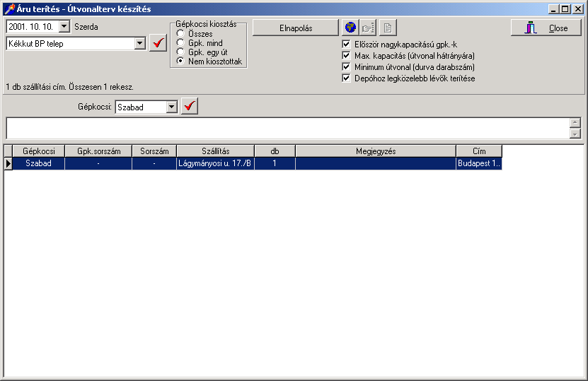This screenshot has height=381, width=588.
Task: Click the pointing hand icon button
Action: (369, 28)
